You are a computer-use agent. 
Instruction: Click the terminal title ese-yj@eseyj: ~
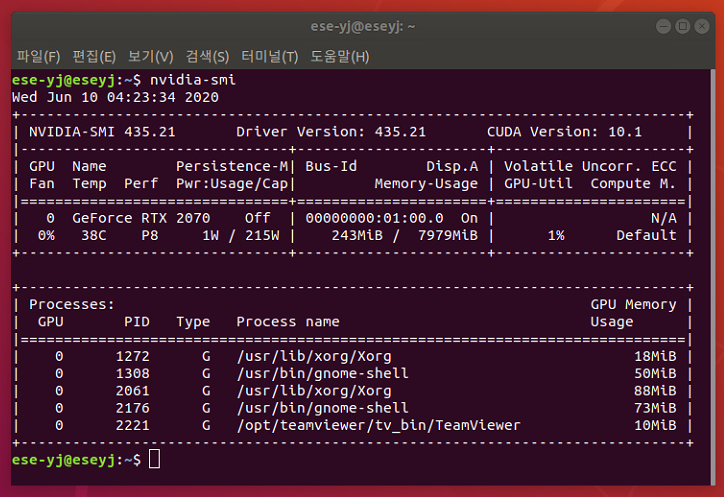362,26
